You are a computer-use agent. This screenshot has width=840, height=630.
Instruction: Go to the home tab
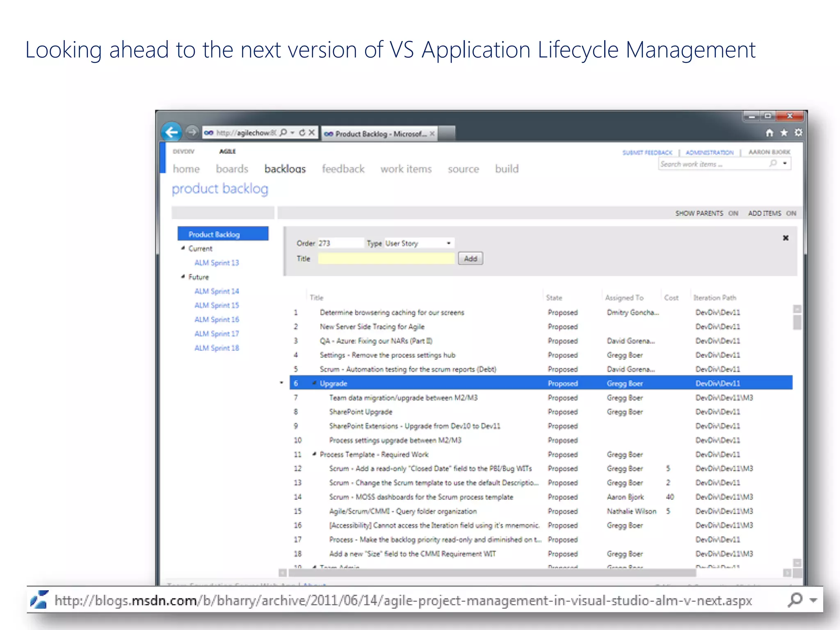186,169
